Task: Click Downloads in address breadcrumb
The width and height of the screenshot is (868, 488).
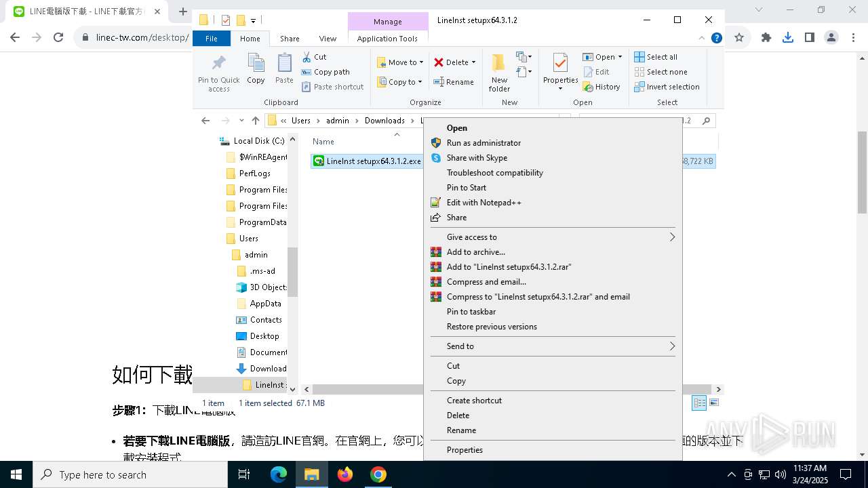Action: [x=384, y=121]
